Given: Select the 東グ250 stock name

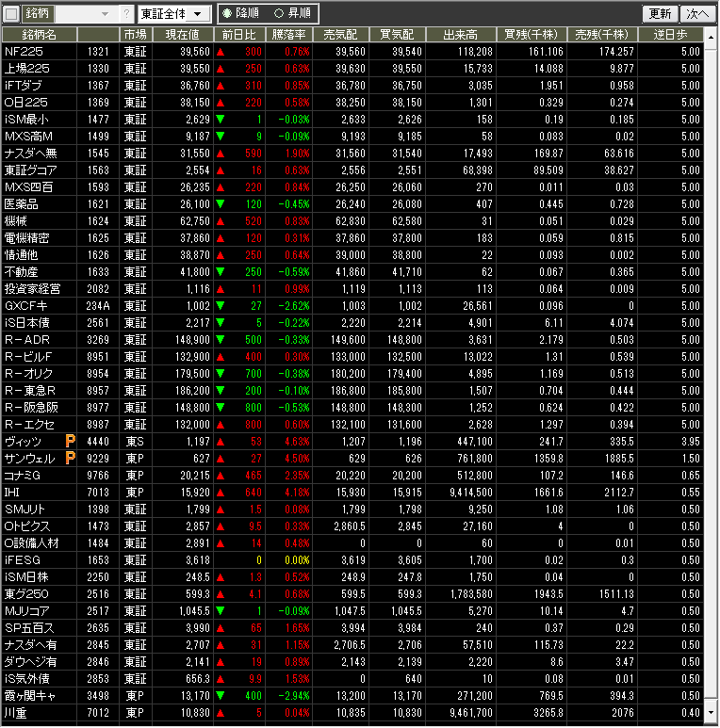Looking at the screenshot, I should 26,594.
